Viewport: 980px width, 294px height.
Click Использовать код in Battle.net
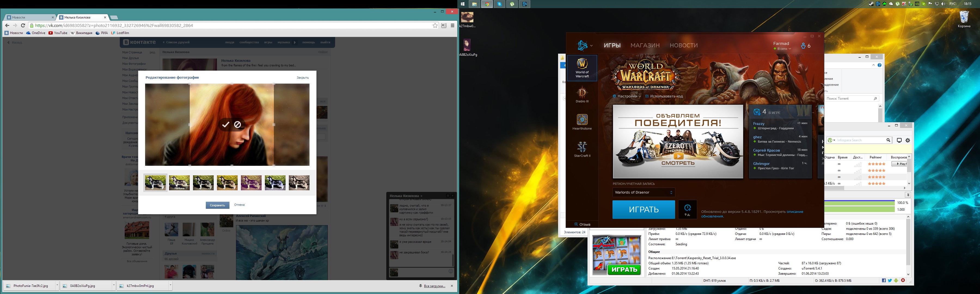pos(664,96)
